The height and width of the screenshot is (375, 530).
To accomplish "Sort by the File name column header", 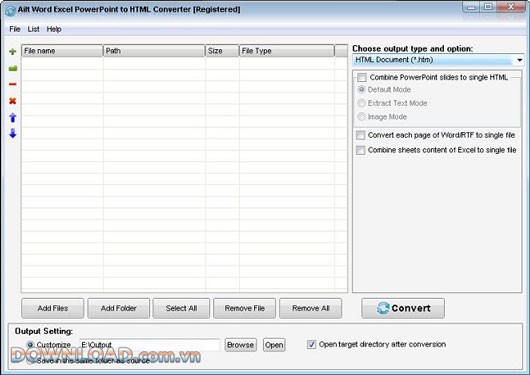I will (x=62, y=51).
